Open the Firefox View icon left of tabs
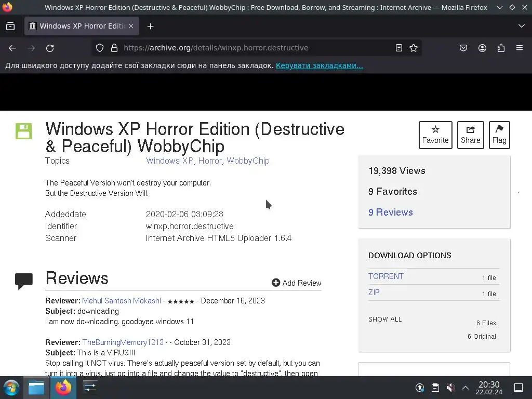Image resolution: width=532 pixels, height=399 pixels. (x=10, y=26)
